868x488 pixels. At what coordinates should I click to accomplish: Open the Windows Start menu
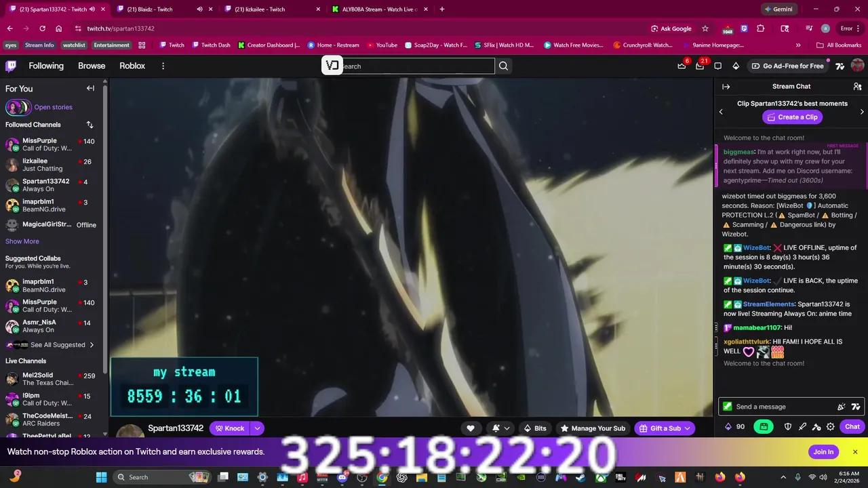(101, 477)
